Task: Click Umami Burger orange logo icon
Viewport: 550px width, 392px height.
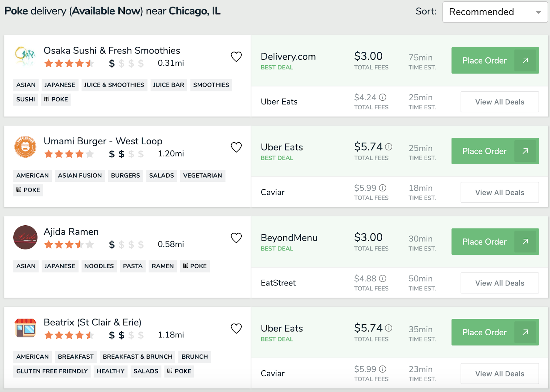Action: pyautogui.click(x=25, y=147)
